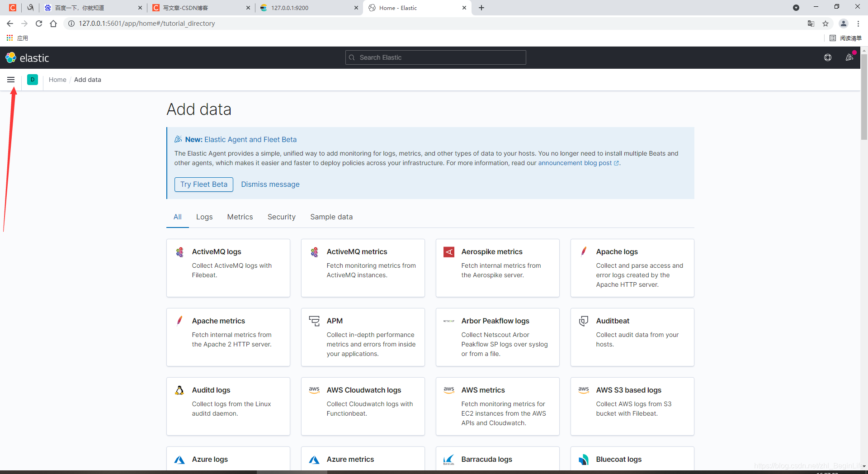Click the Aerospike metrics icon

point(449,252)
